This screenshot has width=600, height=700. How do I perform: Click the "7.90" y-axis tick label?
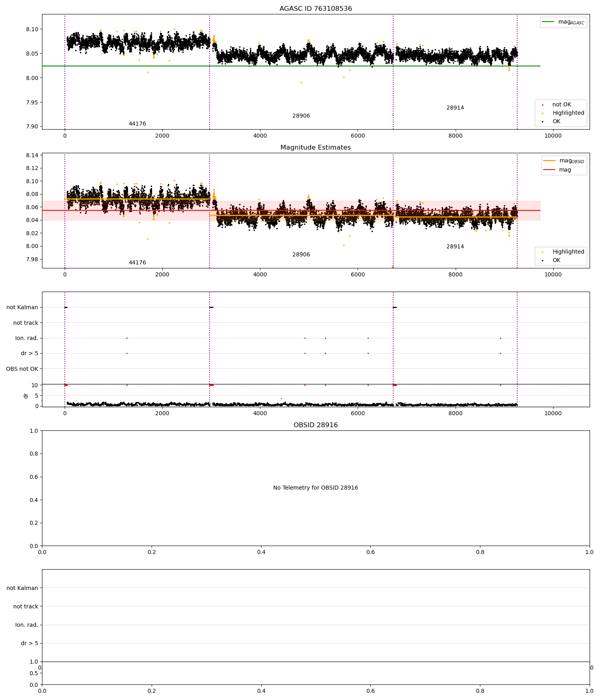click(33, 127)
